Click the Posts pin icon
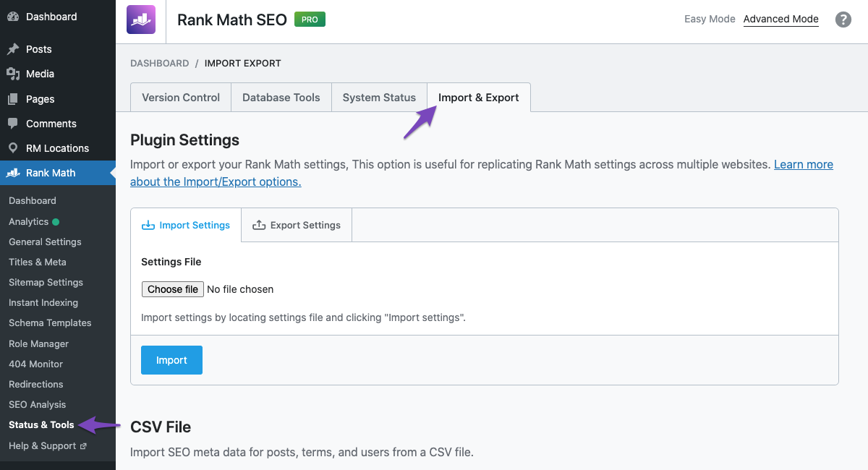 coord(13,49)
